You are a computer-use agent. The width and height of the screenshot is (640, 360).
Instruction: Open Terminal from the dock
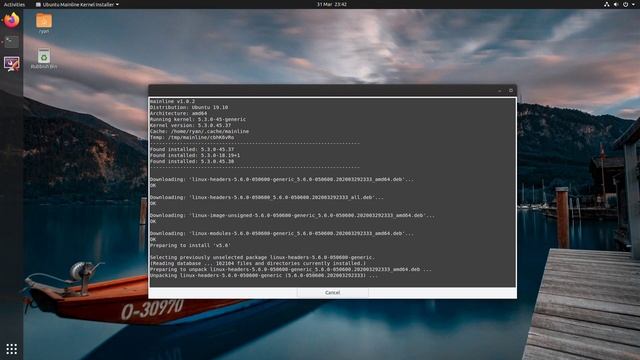tap(11, 42)
